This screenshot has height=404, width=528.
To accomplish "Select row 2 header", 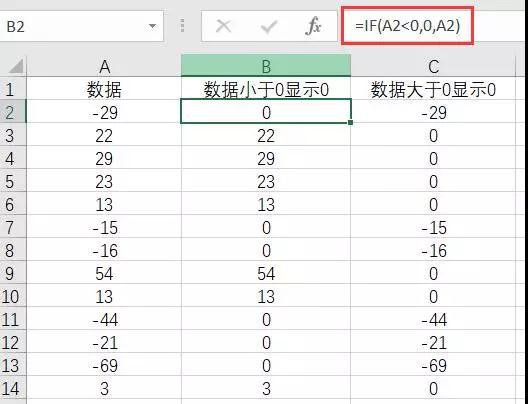I will tap(13, 112).
